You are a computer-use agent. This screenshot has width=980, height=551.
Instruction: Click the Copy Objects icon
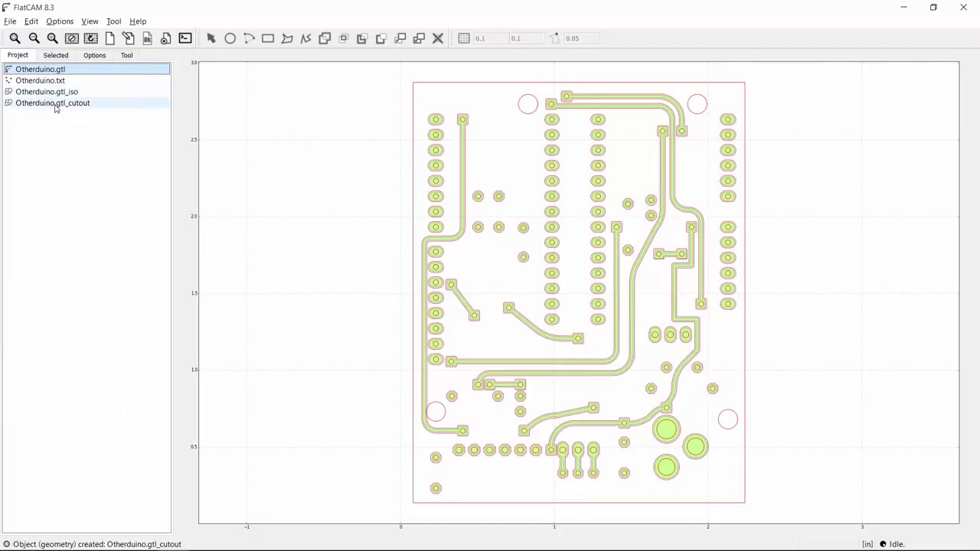pyautogui.click(x=419, y=38)
